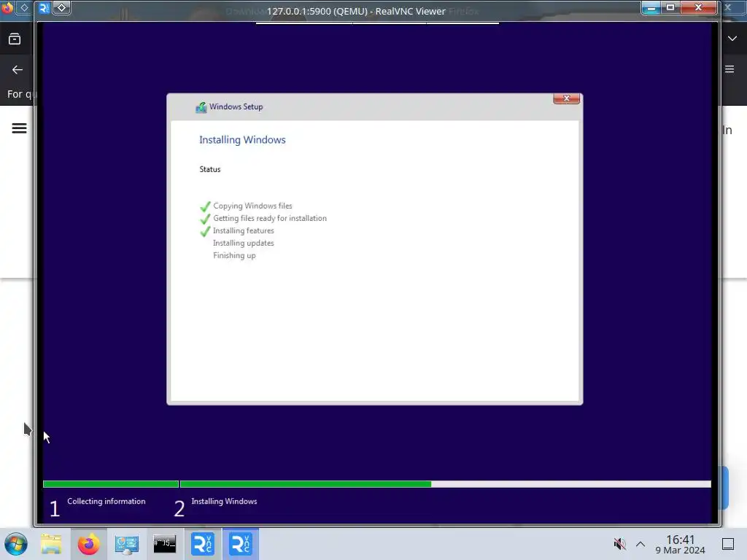Image resolution: width=747 pixels, height=560 pixels.
Task: Click the Firefox back arrow behind VNC window
Action: coord(18,70)
